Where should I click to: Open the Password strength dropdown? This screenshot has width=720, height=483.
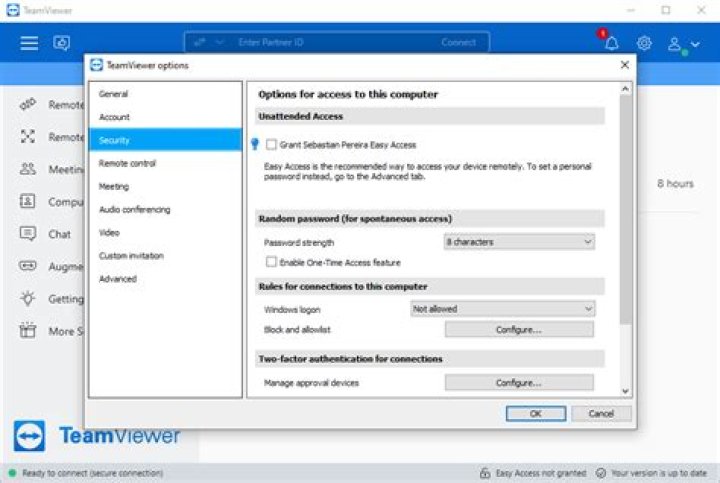pos(519,242)
